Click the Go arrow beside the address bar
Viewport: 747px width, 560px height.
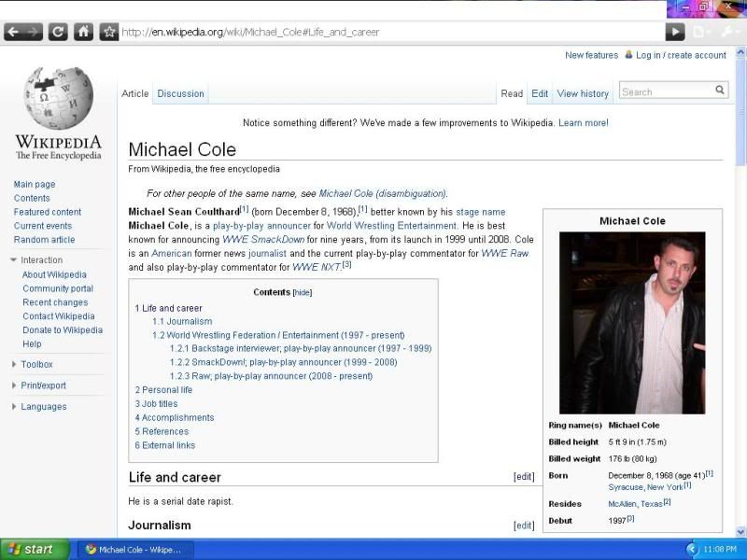[675, 32]
